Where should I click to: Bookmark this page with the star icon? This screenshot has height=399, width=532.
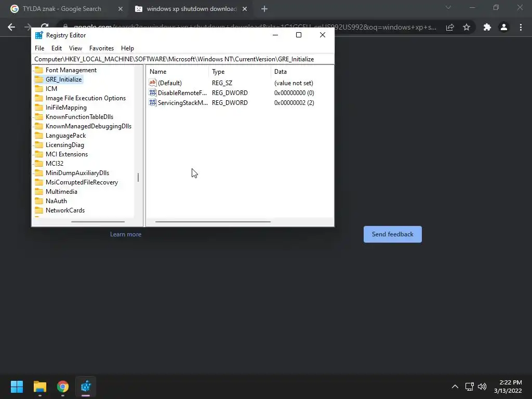[x=467, y=27]
